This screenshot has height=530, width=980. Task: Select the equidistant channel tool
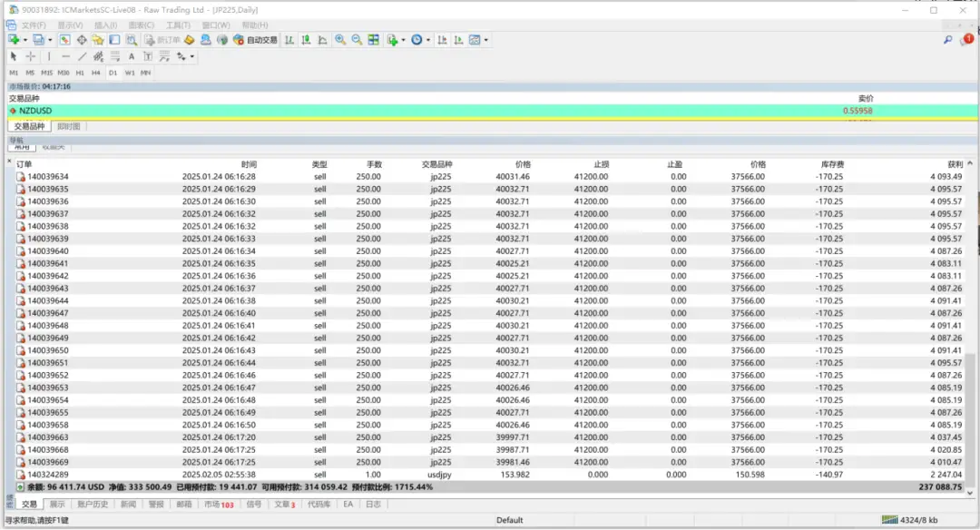tap(98, 56)
